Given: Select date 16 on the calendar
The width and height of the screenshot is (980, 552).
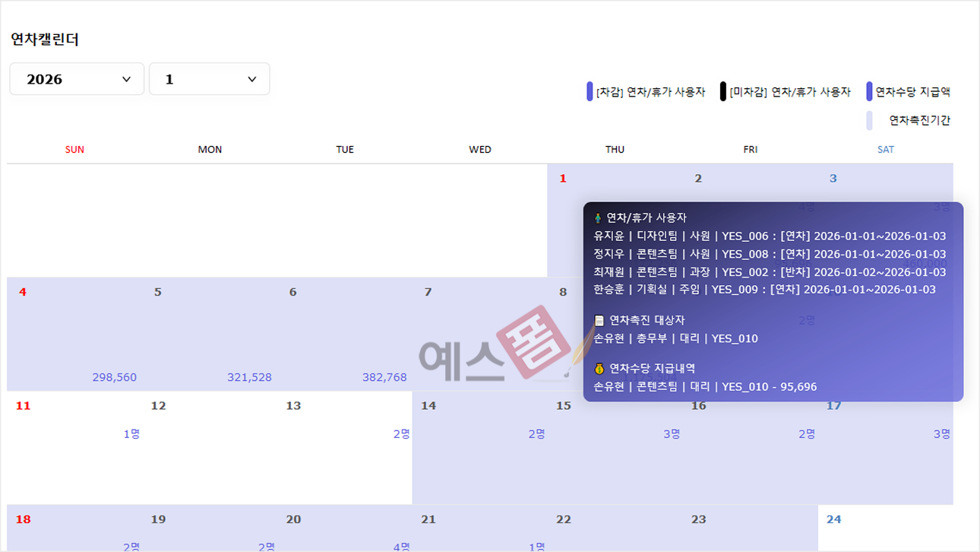Looking at the screenshot, I should coord(699,406).
